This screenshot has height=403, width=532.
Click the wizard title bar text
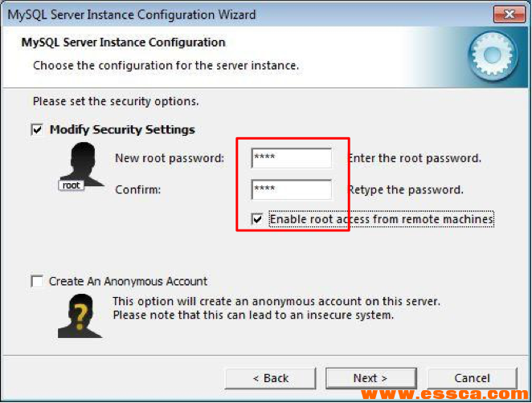pos(132,14)
